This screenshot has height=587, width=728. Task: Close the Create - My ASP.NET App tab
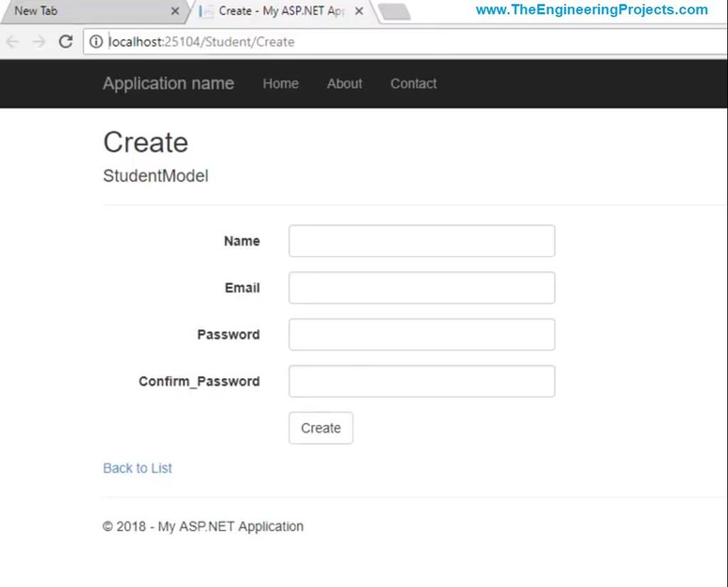359,11
